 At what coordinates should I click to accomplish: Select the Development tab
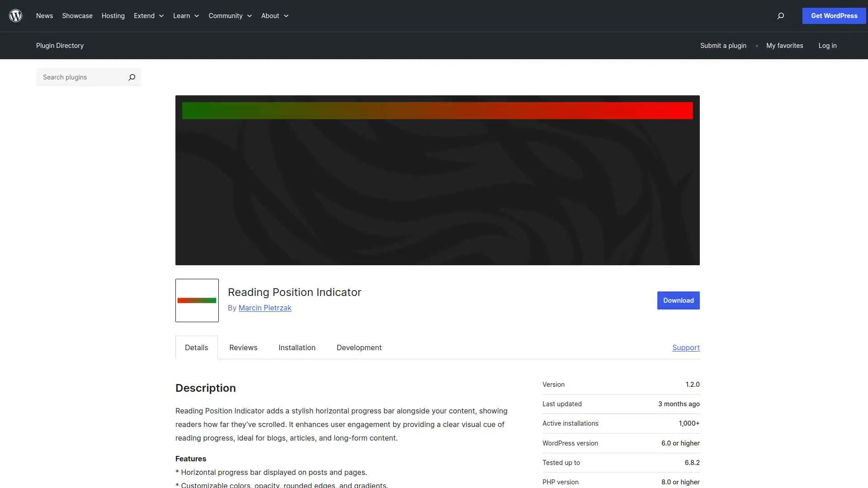tap(359, 347)
